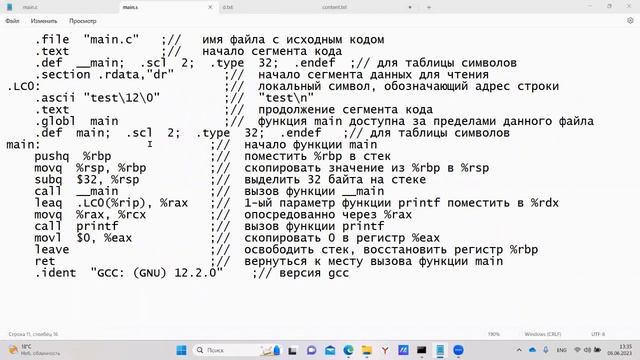This screenshot has width=640, height=360.
Task: Open Notepad settings gear icon
Action: pos(630,21)
